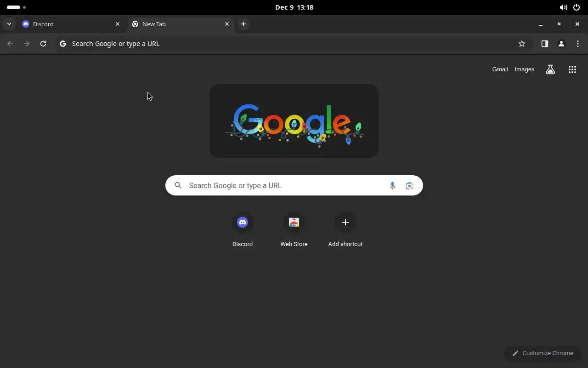Start voice search with microphone icon
The height and width of the screenshot is (368, 588).
click(392, 185)
